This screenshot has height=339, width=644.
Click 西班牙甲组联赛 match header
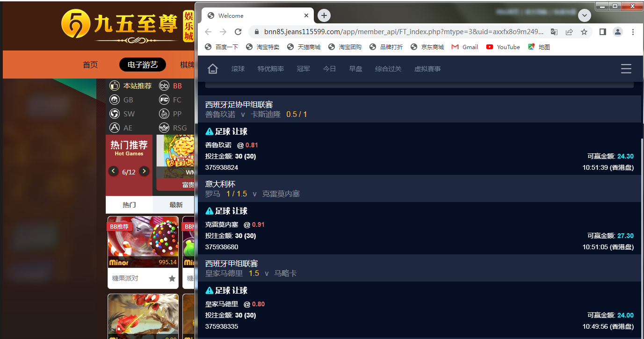(x=420, y=268)
